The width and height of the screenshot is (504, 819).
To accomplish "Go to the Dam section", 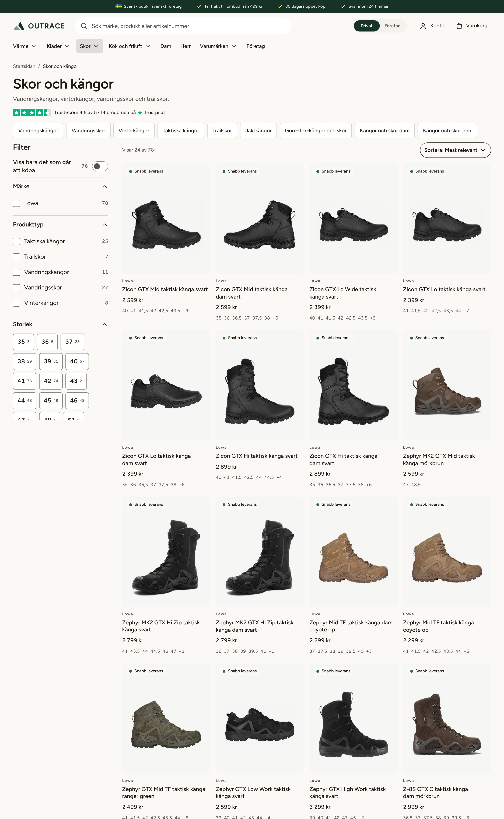I will coord(166,46).
